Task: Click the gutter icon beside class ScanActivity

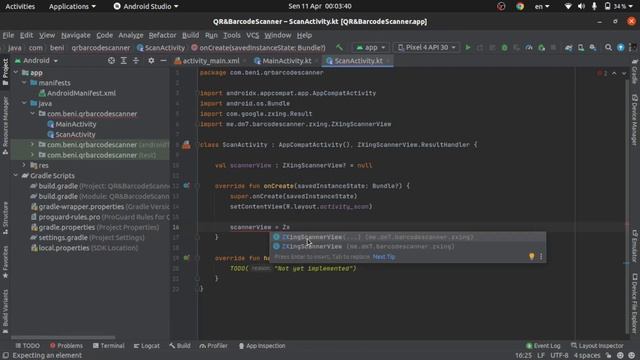Action: point(186,144)
